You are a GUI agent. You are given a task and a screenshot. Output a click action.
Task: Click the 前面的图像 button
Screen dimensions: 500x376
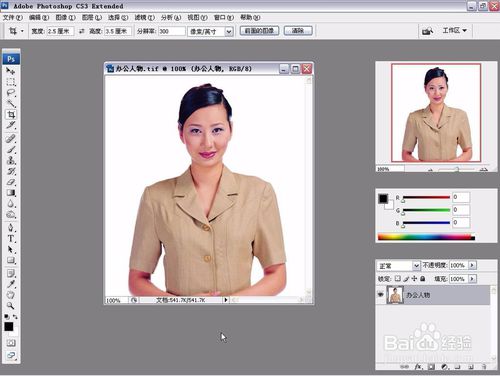pos(259,31)
